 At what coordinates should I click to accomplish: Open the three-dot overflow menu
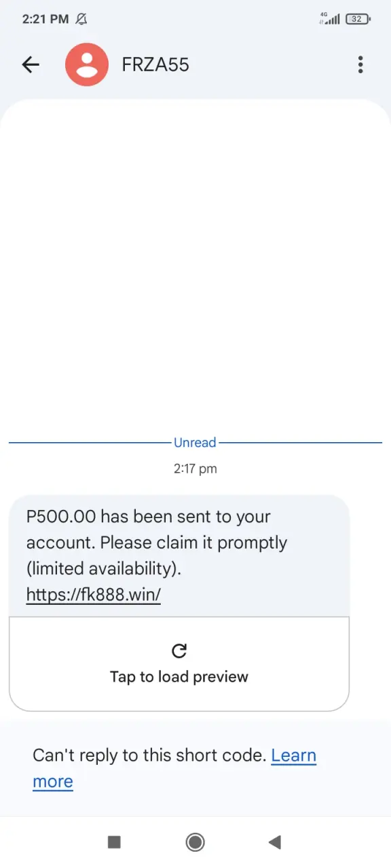[360, 65]
